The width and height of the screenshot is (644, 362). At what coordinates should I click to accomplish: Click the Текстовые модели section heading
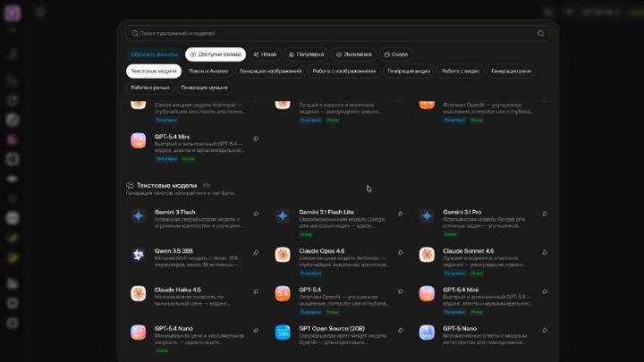166,186
